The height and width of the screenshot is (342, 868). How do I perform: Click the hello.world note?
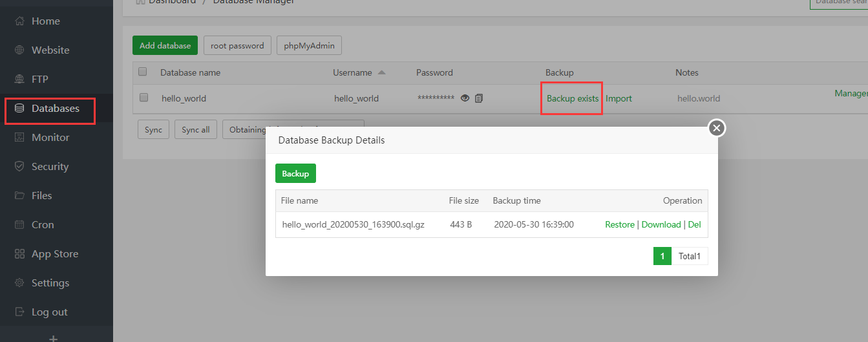point(699,98)
